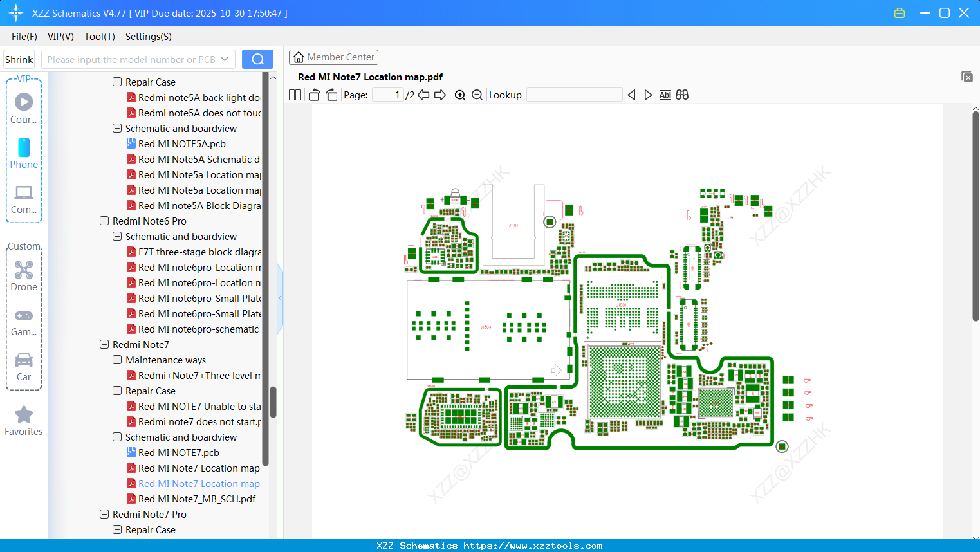
Task: Collapse Repair Case folder above Red MI NOTE7 Unable to start
Action: [117, 391]
